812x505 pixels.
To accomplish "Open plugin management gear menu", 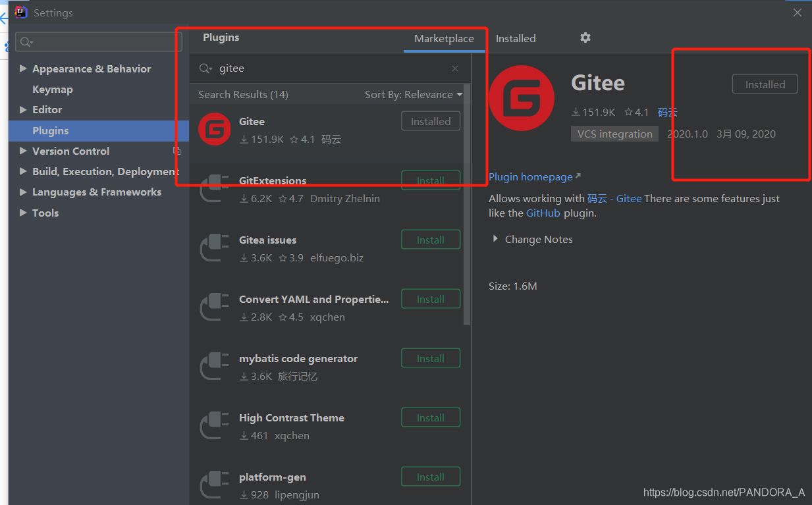I will (585, 38).
